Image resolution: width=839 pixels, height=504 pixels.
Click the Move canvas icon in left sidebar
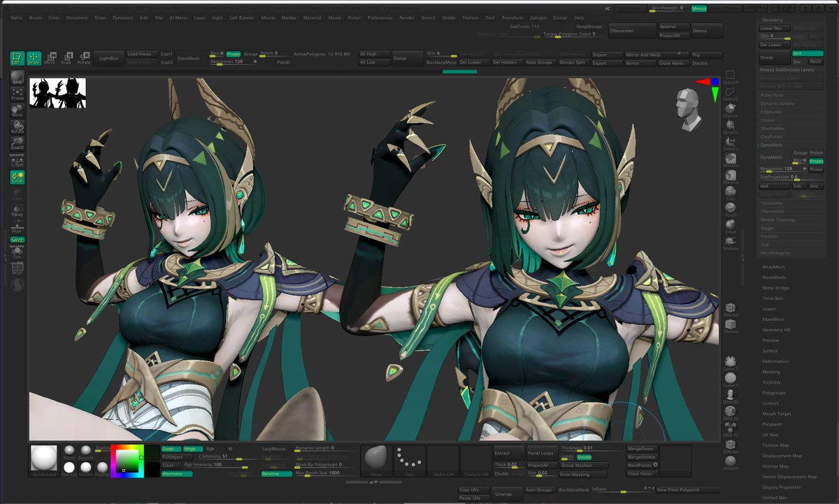pyautogui.click(x=17, y=110)
